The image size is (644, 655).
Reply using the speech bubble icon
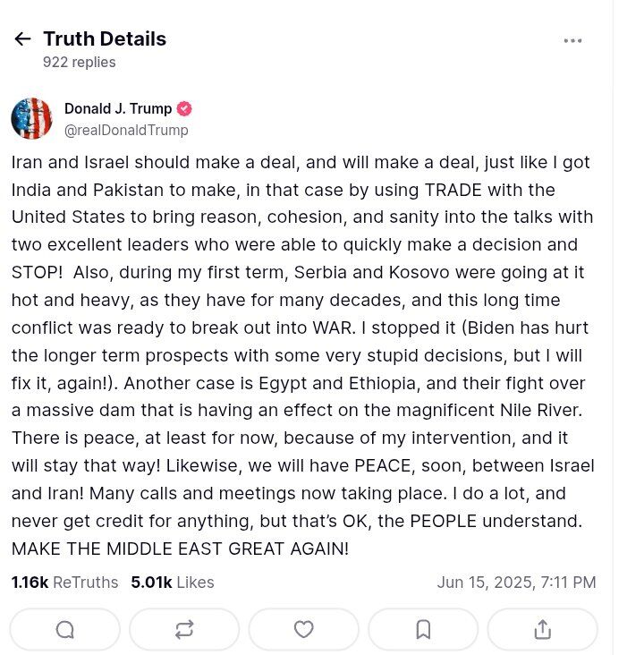click(64, 630)
